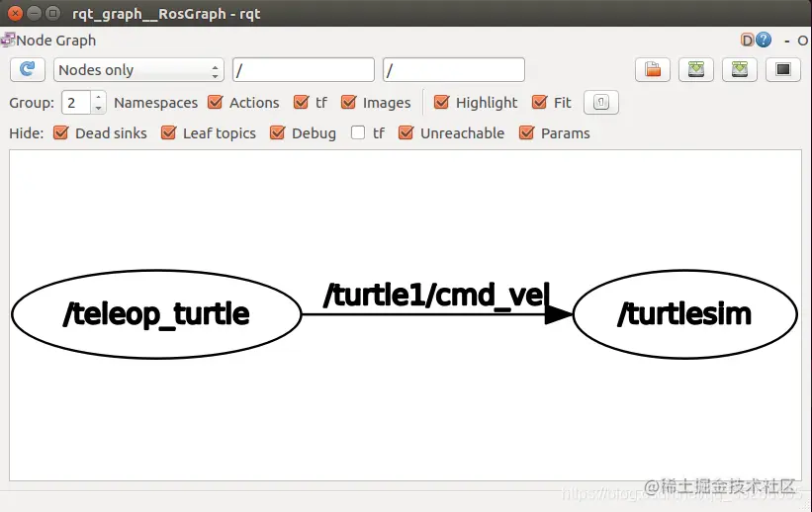Toggle the Highlight checkbox
Screen dimensions: 812x512
(x=441, y=102)
